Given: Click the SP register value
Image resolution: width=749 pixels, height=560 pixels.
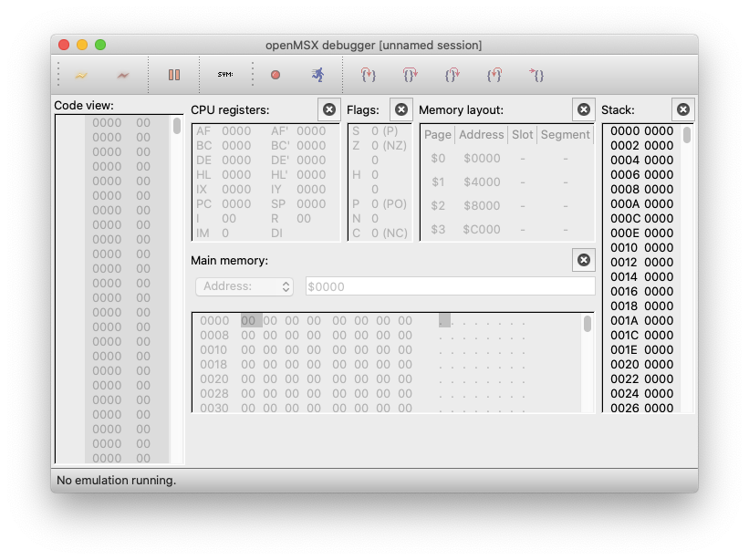Looking at the screenshot, I should pos(311,204).
